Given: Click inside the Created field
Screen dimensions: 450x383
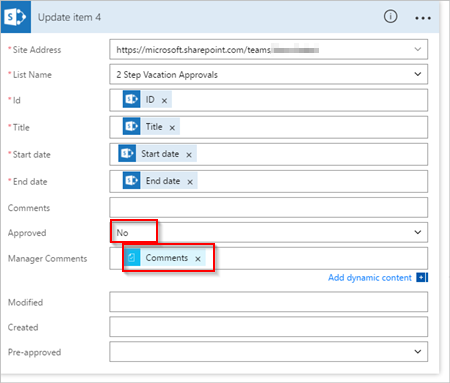Looking at the screenshot, I should [x=268, y=327].
